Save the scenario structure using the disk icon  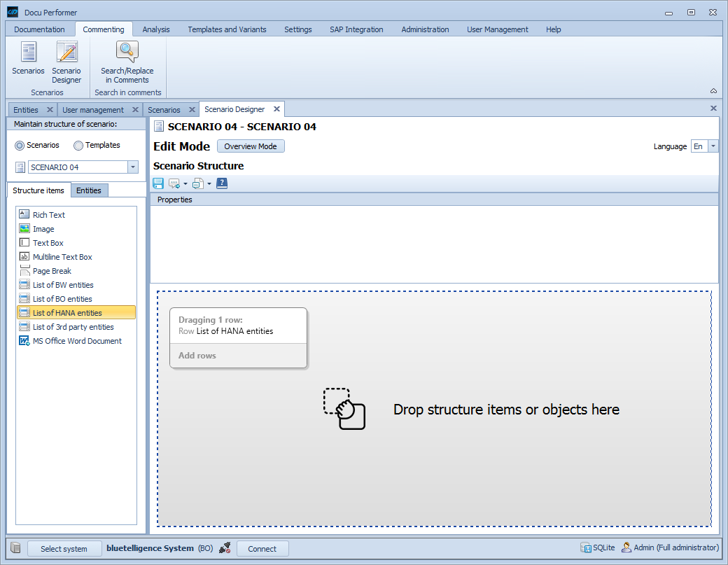pos(157,183)
